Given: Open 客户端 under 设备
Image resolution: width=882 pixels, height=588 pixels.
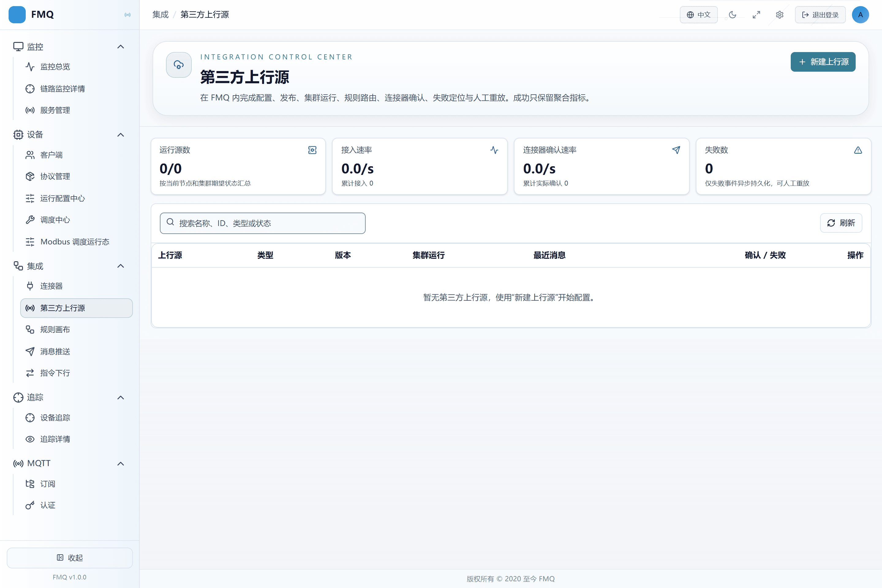Looking at the screenshot, I should coord(77,155).
